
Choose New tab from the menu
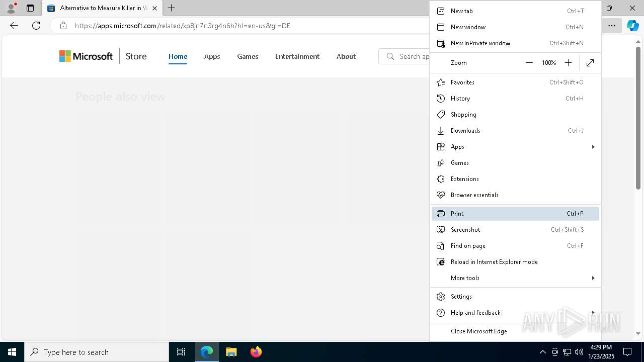coord(515,11)
